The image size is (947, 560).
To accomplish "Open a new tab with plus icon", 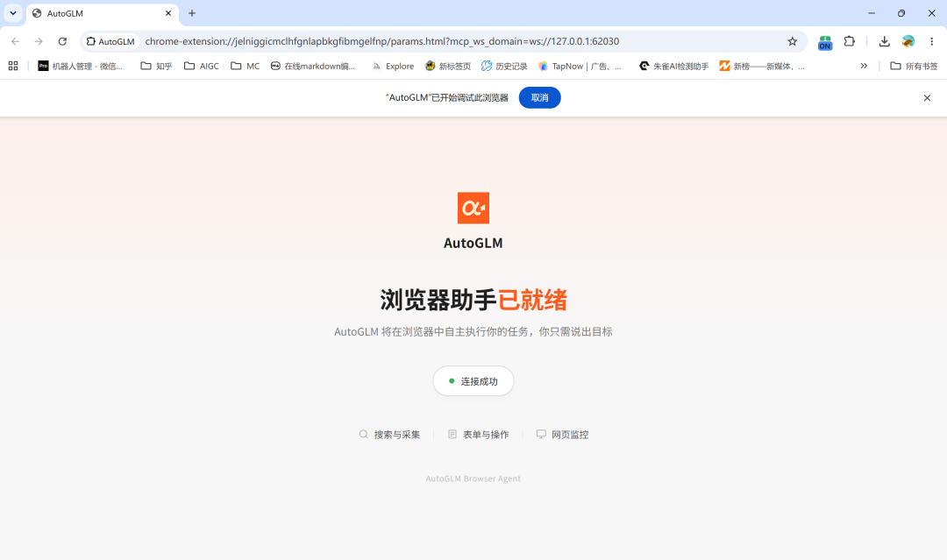I will (x=192, y=13).
